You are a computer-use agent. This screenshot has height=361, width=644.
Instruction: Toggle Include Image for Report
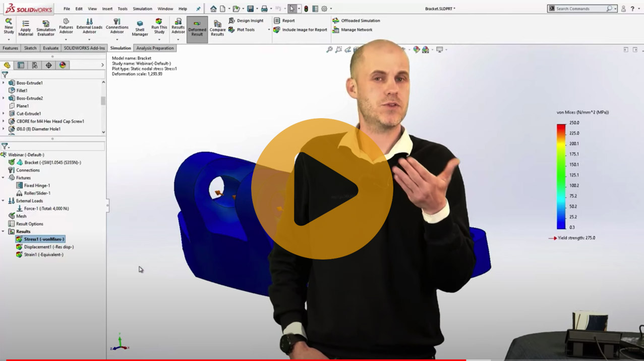point(277,30)
